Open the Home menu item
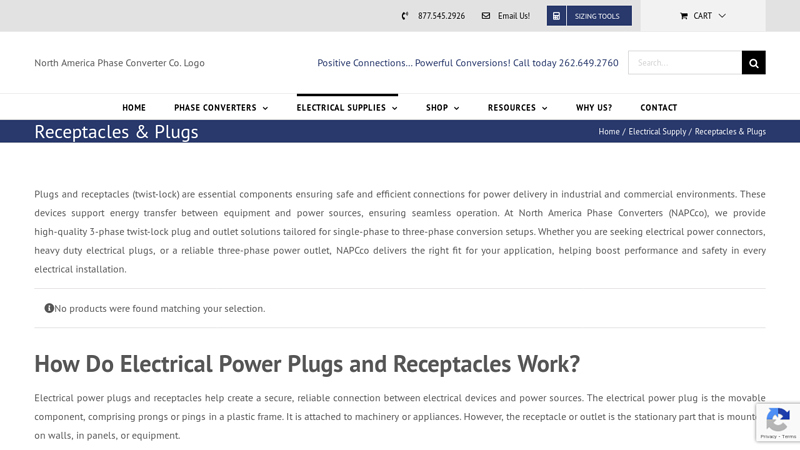The height and width of the screenshot is (450, 800). pyautogui.click(x=134, y=108)
